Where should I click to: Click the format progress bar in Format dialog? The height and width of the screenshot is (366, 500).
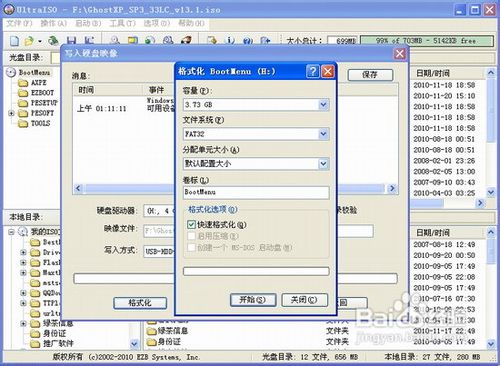256,271
